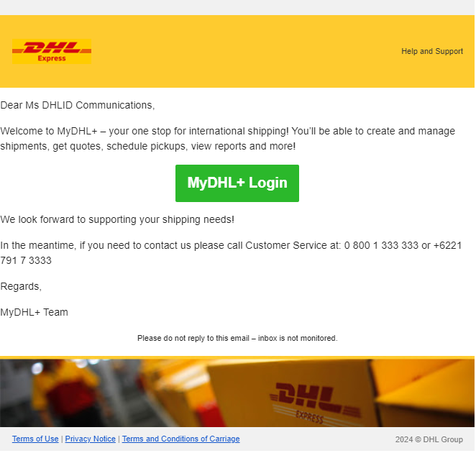Click the green MyDHL+ Login button
476x453 pixels.
237,183
